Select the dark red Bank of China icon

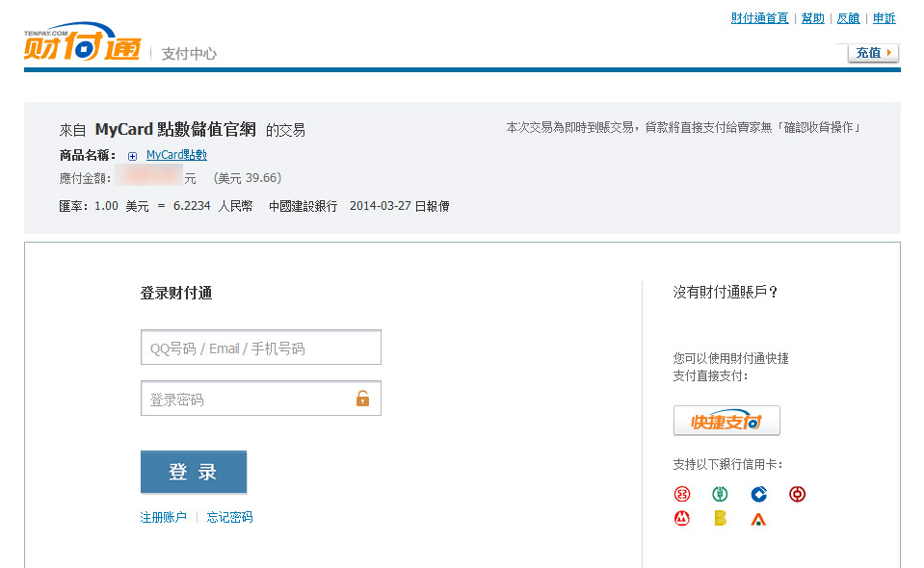[x=798, y=494]
